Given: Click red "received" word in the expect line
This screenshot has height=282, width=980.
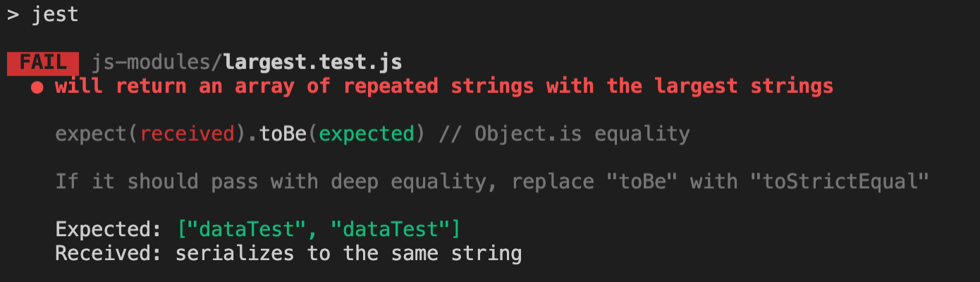Looking at the screenshot, I should [187, 134].
